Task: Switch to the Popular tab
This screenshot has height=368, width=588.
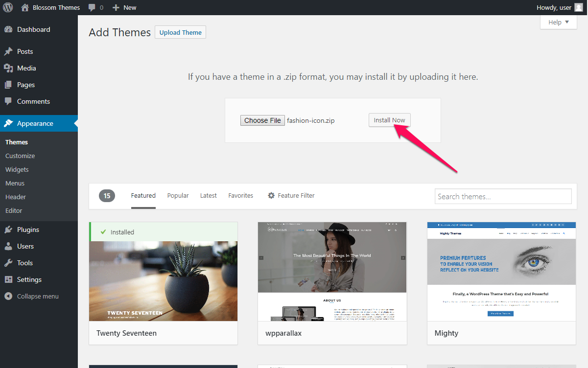Action: pyautogui.click(x=178, y=195)
